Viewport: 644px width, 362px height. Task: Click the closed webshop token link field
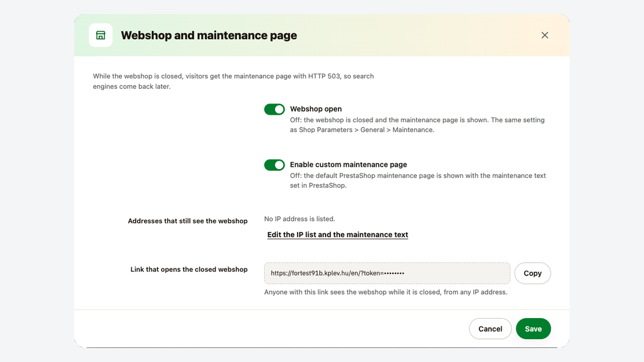pos(387,273)
